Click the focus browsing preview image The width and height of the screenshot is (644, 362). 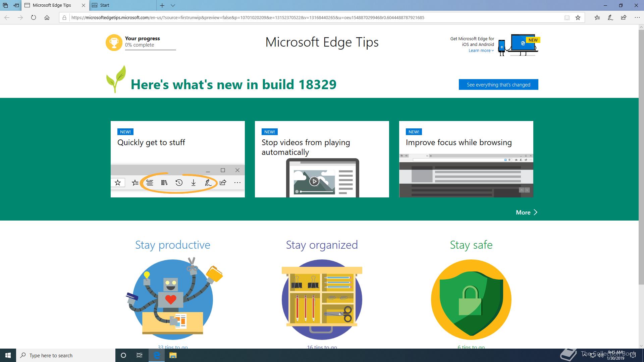tap(466, 176)
